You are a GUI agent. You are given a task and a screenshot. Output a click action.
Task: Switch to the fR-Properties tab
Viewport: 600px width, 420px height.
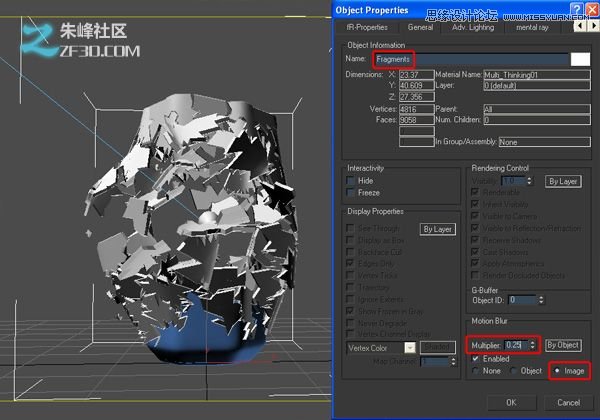point(367,28)
